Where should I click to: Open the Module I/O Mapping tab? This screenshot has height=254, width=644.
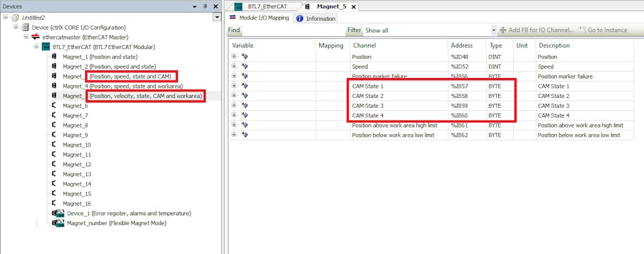click(x=260, y=18)
